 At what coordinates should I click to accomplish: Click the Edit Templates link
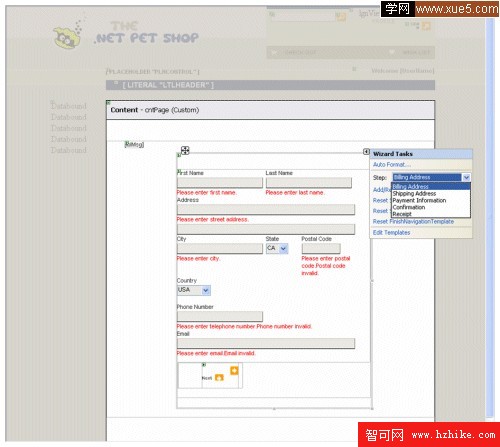(x=391, y=232)
